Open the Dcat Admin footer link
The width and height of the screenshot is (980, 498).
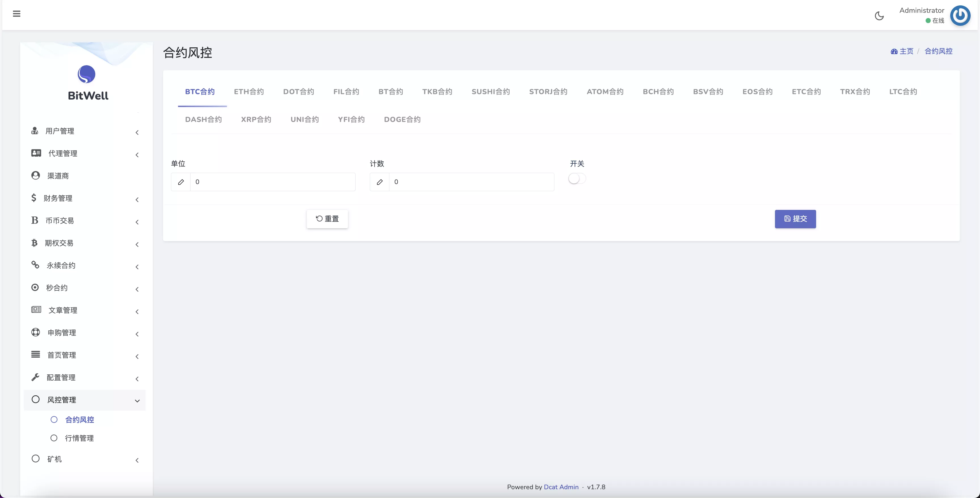(561, 487)
